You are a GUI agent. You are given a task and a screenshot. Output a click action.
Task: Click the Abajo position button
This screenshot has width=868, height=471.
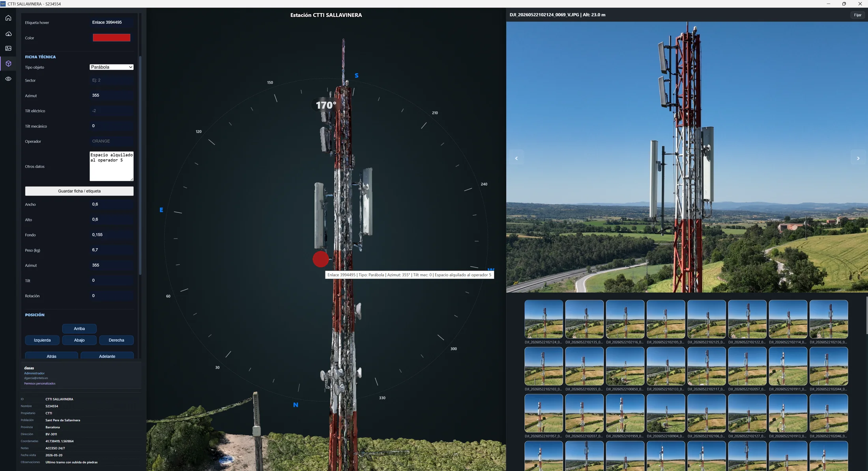point(79,340)
